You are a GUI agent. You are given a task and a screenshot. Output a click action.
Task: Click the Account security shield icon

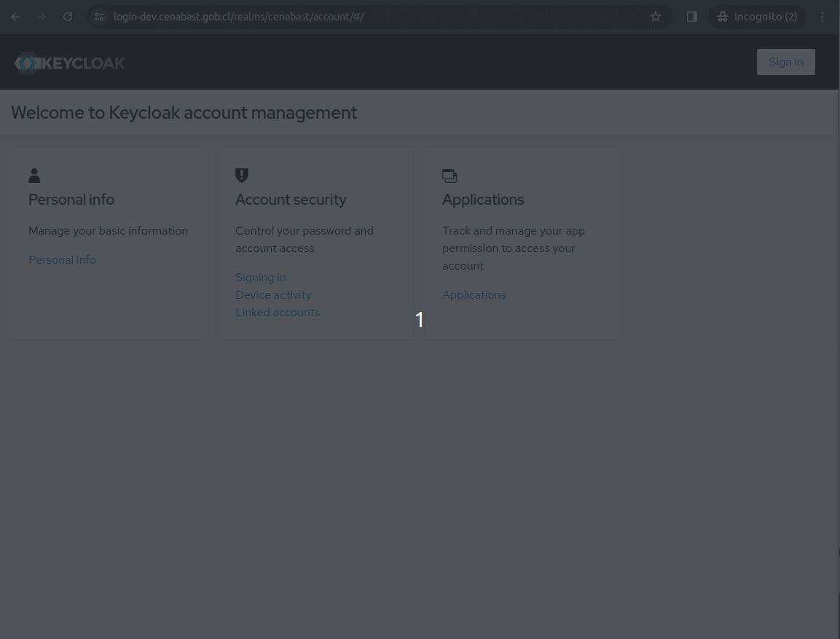(241, 175)
